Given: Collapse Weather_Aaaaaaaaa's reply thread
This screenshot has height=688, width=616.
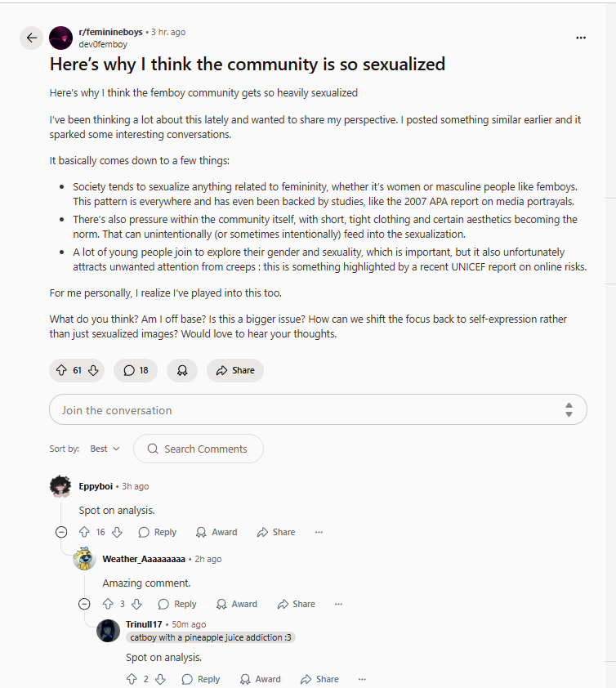Looking at the screenshot, I should pyautogui.click(x=84, y=605).
